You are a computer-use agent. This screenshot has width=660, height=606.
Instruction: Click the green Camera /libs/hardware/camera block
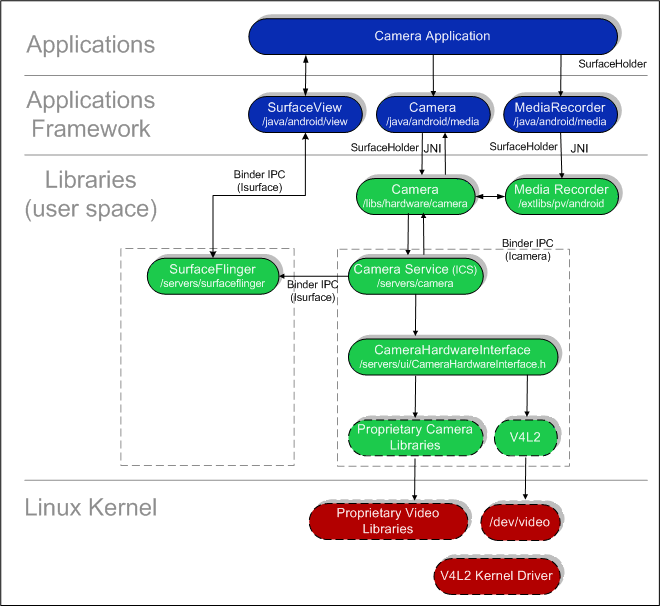(414, 196)
